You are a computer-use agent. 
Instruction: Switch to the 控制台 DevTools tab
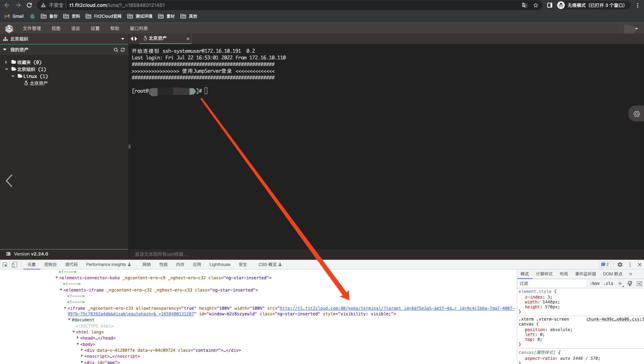[x=50, y=264]
